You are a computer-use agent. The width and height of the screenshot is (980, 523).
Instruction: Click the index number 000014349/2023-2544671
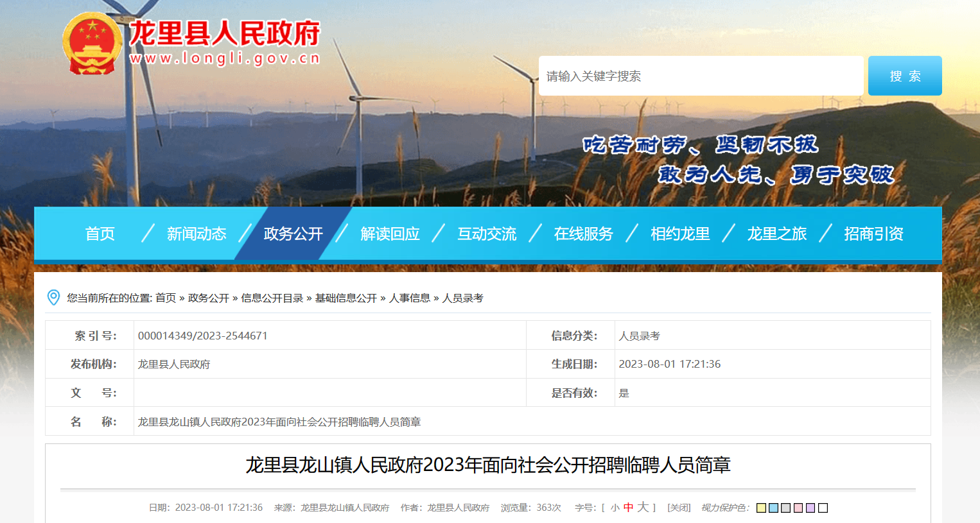tap(203, 336)
